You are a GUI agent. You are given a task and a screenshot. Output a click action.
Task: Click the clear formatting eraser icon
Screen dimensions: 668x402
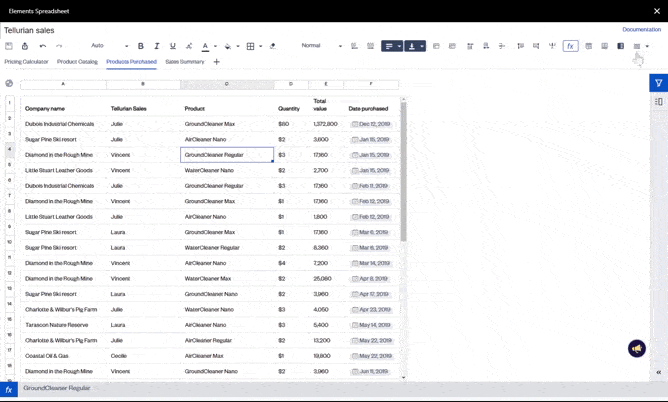click(273, 46)
